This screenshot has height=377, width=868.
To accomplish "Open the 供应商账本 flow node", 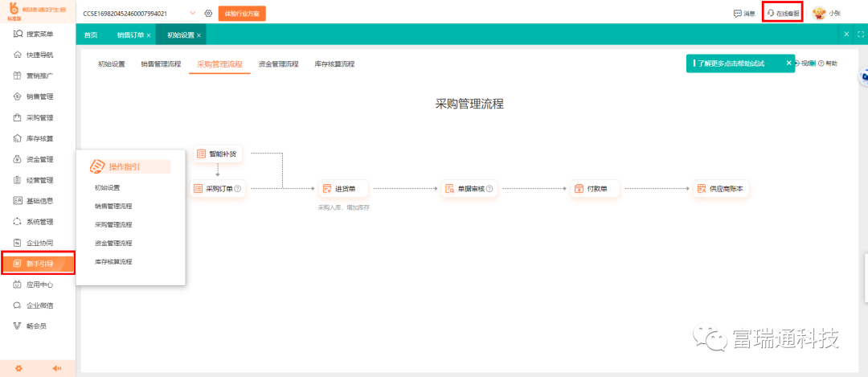I will click(721, 188).
